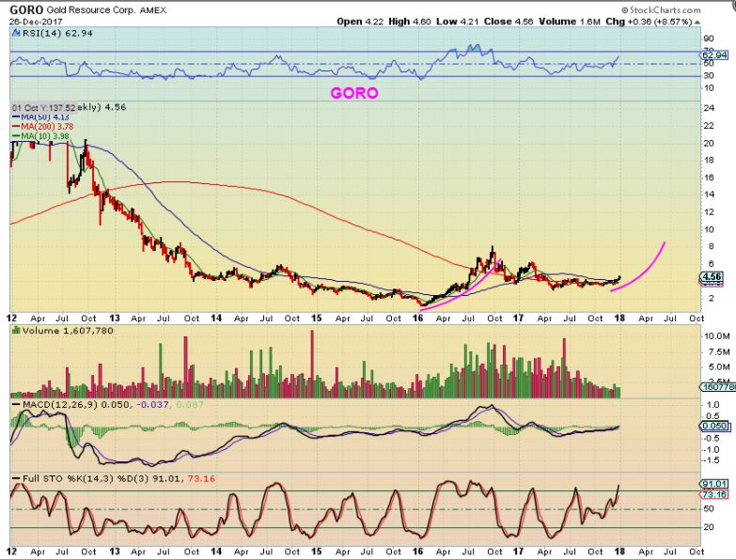
Task: Click the green bars icon beside 'Volume 1,607,780'
Action: click(16, 331)
